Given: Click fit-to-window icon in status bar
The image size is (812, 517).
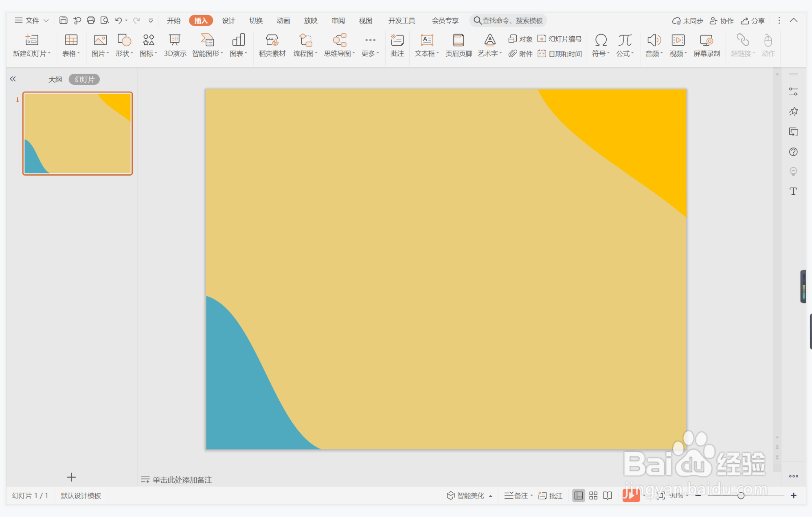Looking at the screenshot, I should 661,495.
